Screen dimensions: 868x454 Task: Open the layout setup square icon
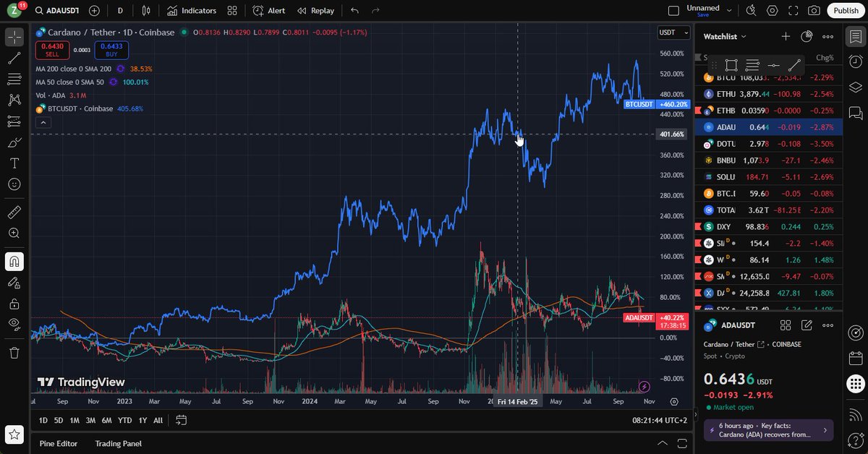pyautogui.click(x=673, y=11)
